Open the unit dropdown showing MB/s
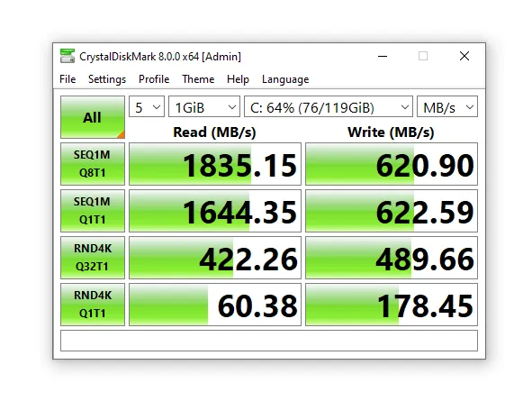Screen dimensions: 532x401 coord(447,107)
